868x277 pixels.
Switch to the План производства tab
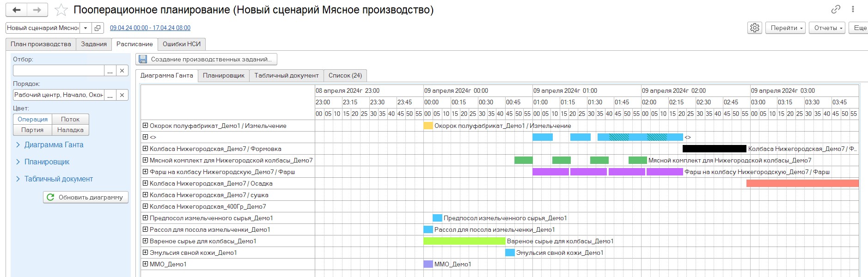coord(41,44)
